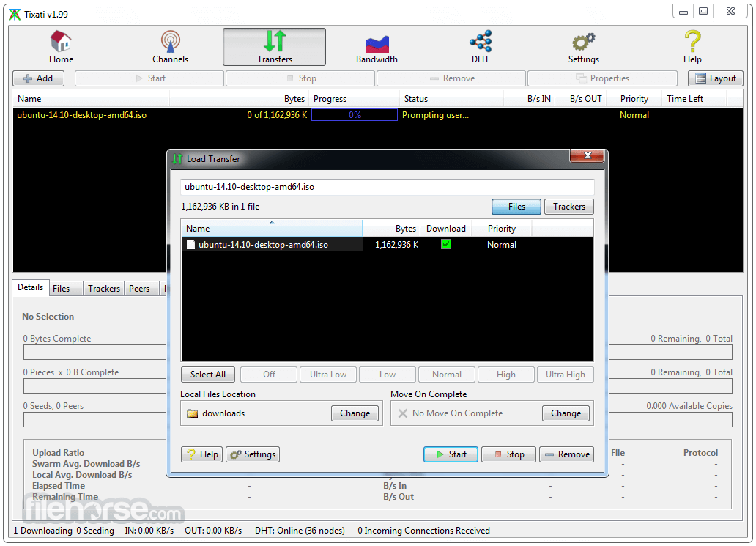Viewport: 756px width, 546px height.
Task: Sort dialog file list by Bytes column
Action: (x=391, y=228)
